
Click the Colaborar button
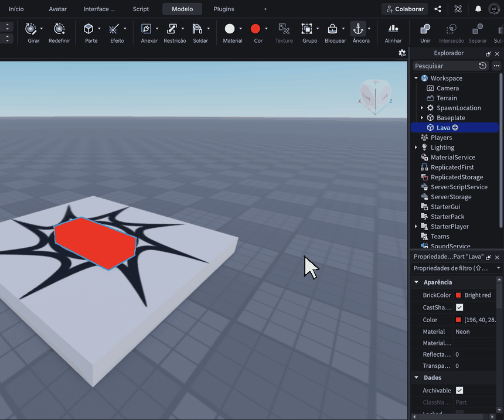pyautogui.click(x=405, y=9)
